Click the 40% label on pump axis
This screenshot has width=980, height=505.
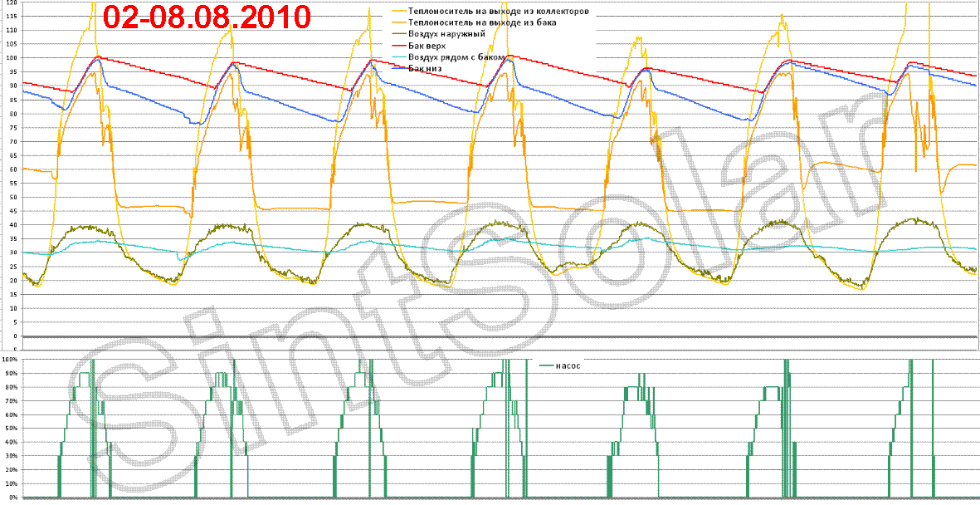coord(12,443)
